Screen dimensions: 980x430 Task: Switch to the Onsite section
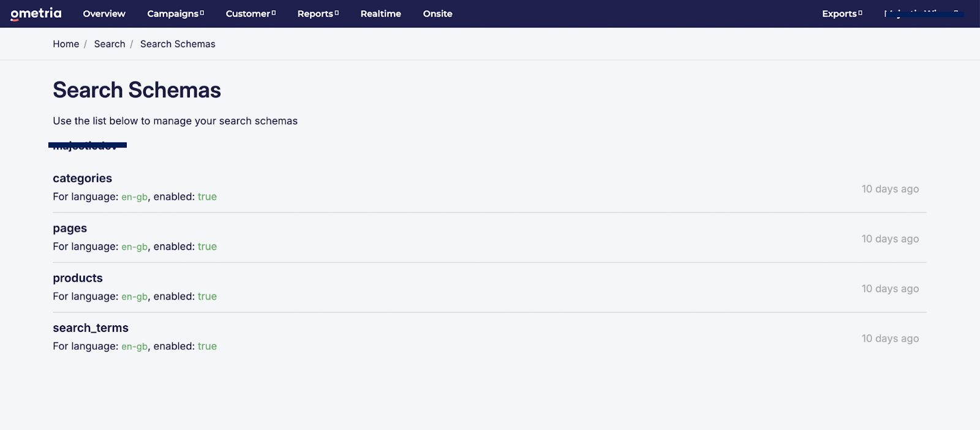[437, 13]
